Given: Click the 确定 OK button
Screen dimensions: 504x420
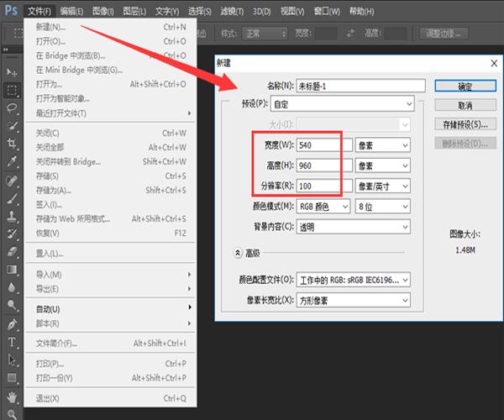Looking at the screenshot, I should click(x=465, y=86).
